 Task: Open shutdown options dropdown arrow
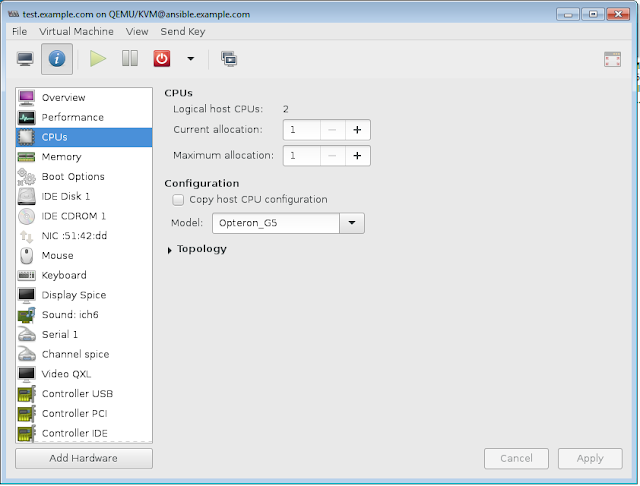click(190, 59)
